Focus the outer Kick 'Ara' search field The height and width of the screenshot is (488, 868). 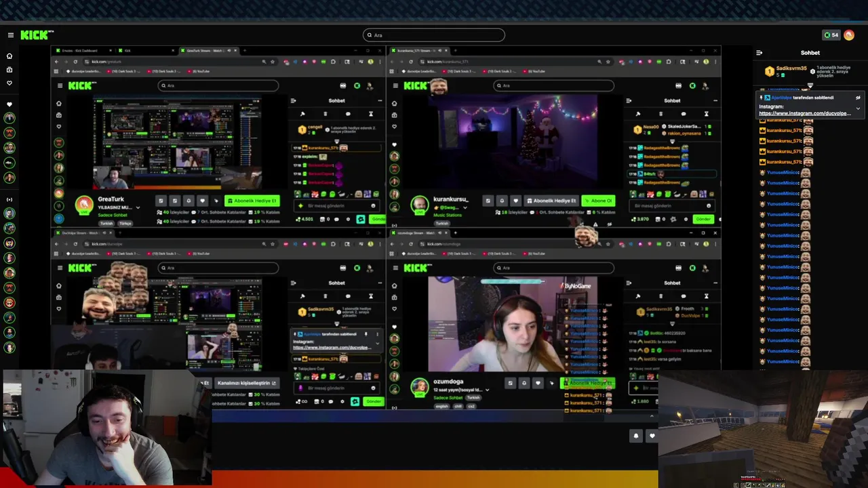point(434,35)
